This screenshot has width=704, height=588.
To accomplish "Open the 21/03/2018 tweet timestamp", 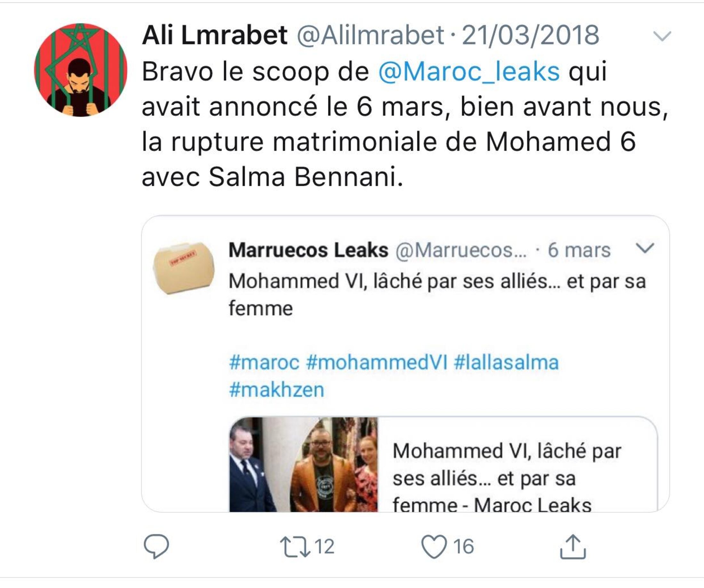I will point(530,35).
